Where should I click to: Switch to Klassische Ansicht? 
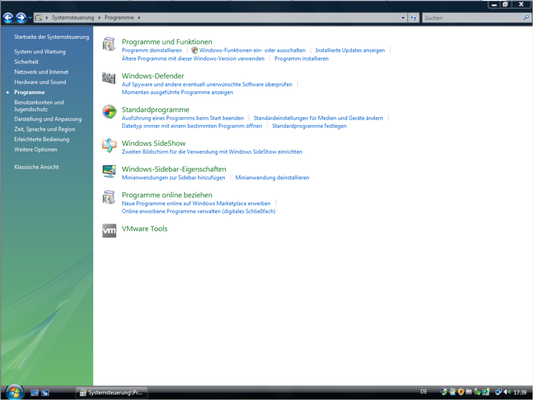(36, 167)
